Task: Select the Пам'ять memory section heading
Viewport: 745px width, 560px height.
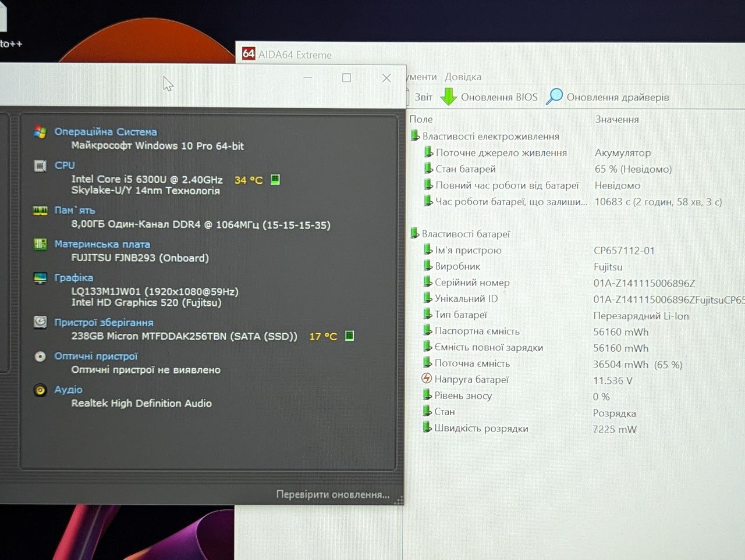Action: coord(74,210)
